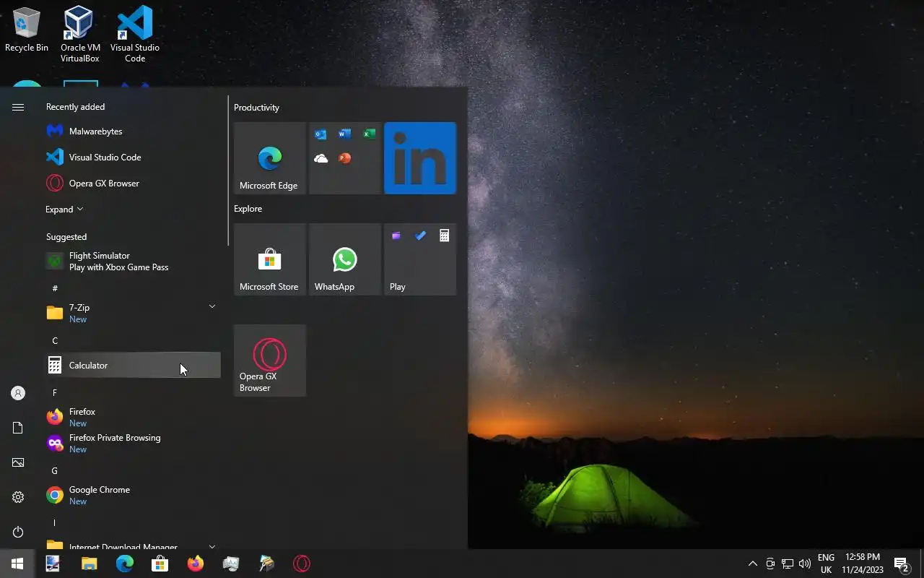Click the C letter header in app list
The height and width of the screenshot is (578, 924).
(x=55, y=340)
